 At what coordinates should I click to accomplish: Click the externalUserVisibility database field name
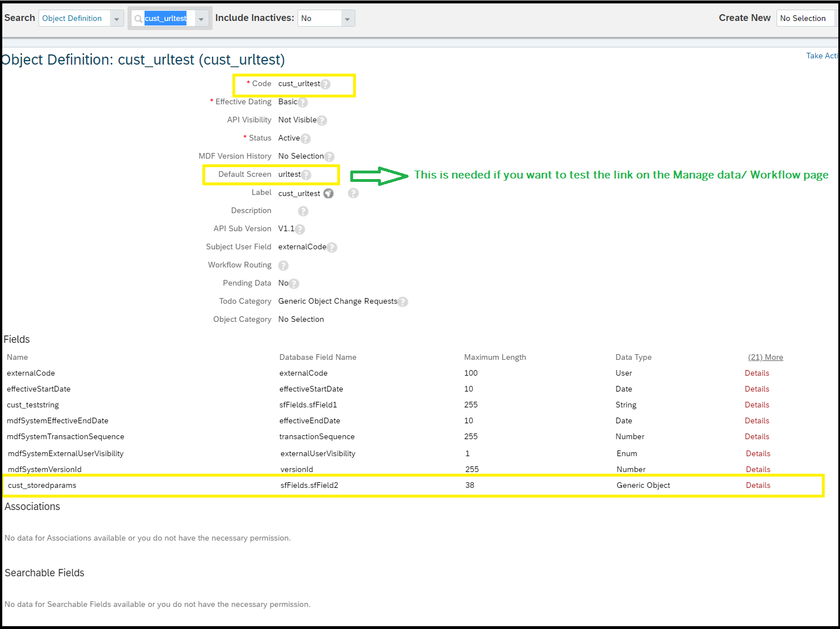point(318,453)
